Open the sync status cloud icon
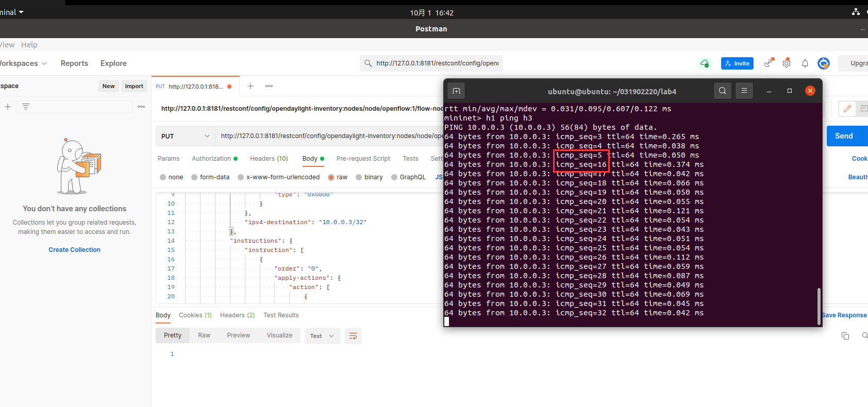 pyautogui.click(x=704, y=63)
